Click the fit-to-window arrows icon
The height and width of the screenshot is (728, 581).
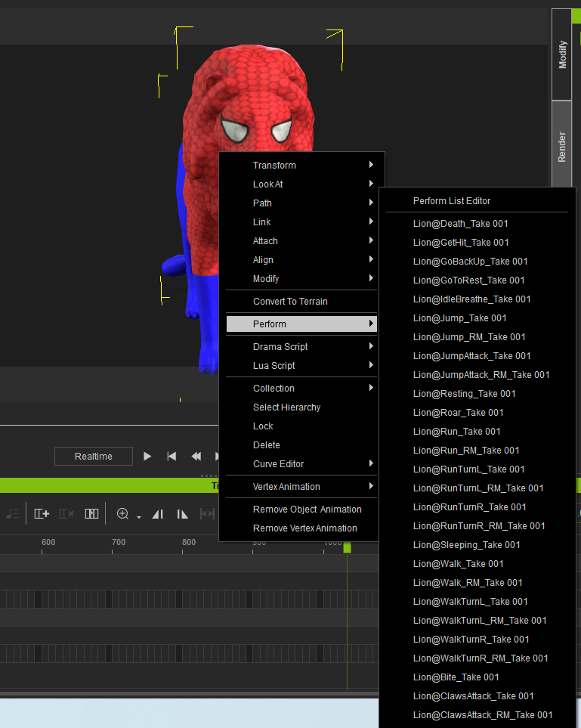[207, 513]
